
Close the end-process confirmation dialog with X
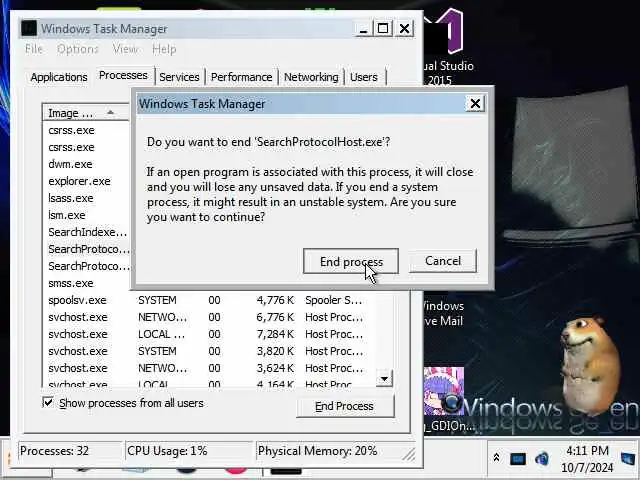(475, 104)
